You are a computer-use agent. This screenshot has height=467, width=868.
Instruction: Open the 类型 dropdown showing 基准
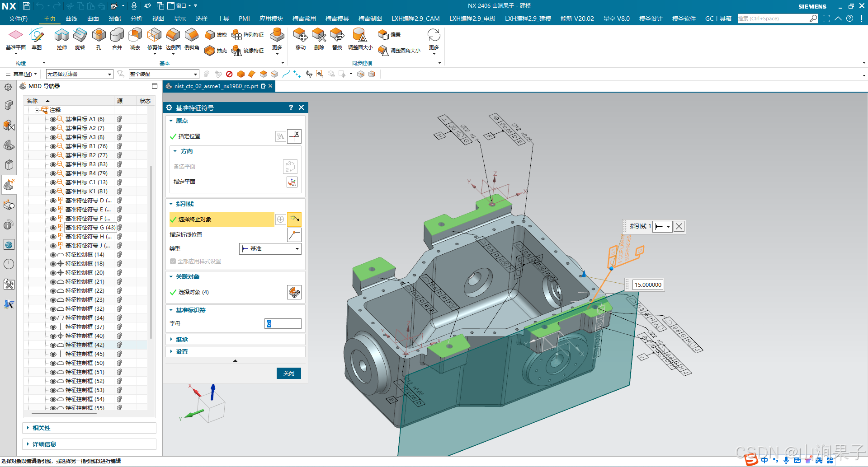270,249
